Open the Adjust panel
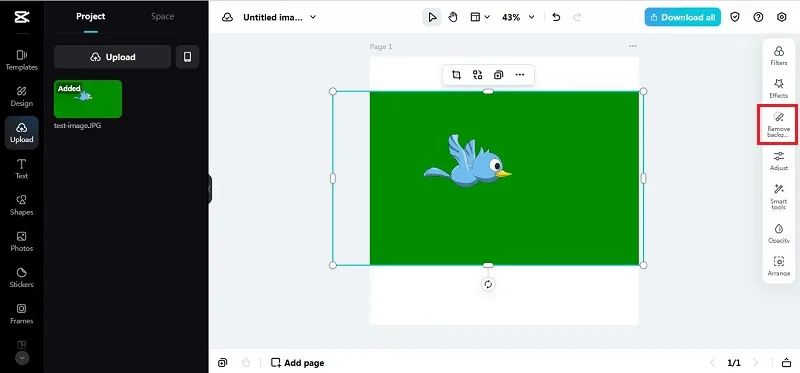Image resolution: width=800 pixels, height=373 pixels. click(779, 161)
